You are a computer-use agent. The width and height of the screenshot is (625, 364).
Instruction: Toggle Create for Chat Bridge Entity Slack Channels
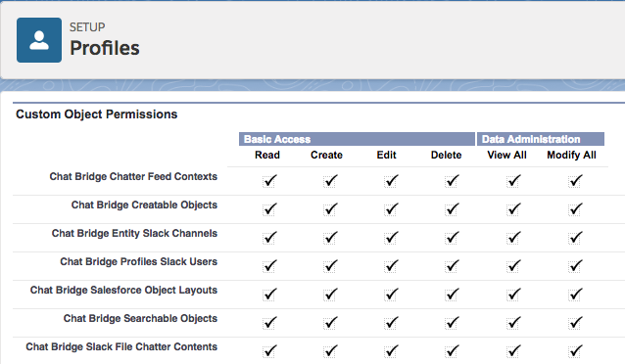click(330, 238)
